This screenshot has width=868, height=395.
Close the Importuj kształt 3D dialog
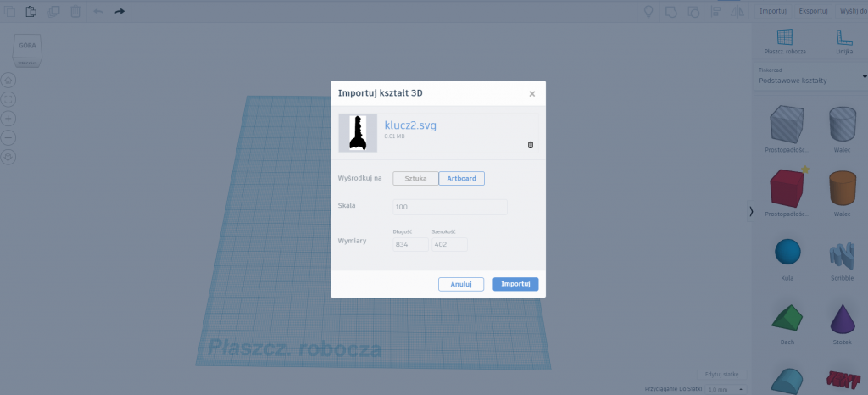click(x=532, y=93)
